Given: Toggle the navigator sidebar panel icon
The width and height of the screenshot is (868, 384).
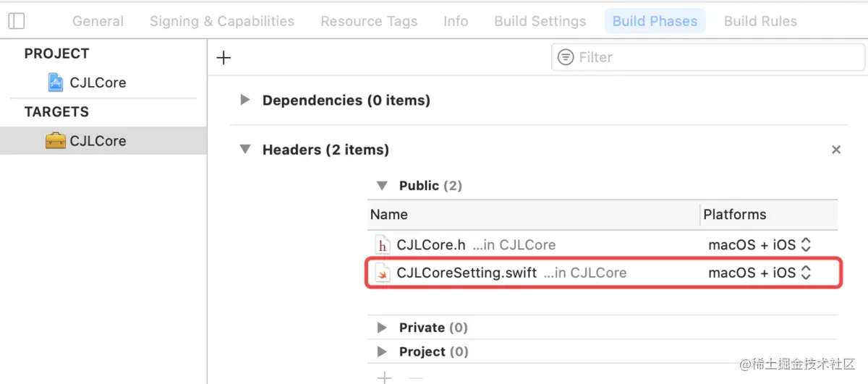Looking at the screenshot, I should (x=17, y=21).
